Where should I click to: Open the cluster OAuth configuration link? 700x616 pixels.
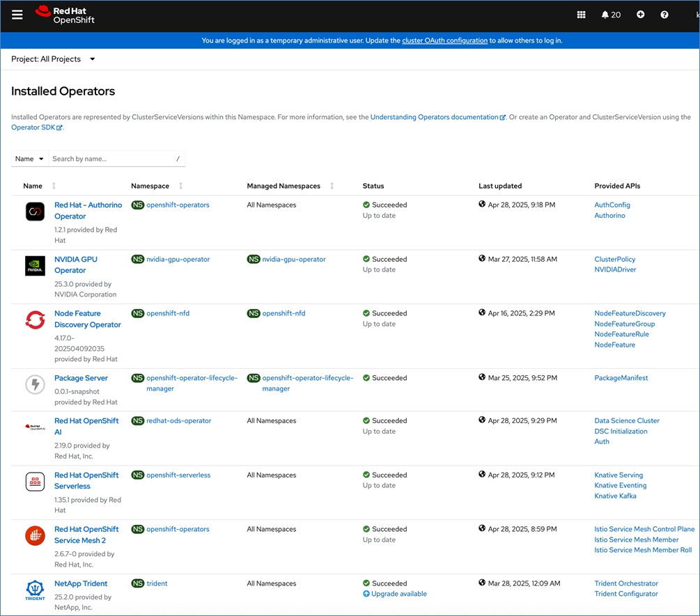pyautogui.click(x=444, y=40)
